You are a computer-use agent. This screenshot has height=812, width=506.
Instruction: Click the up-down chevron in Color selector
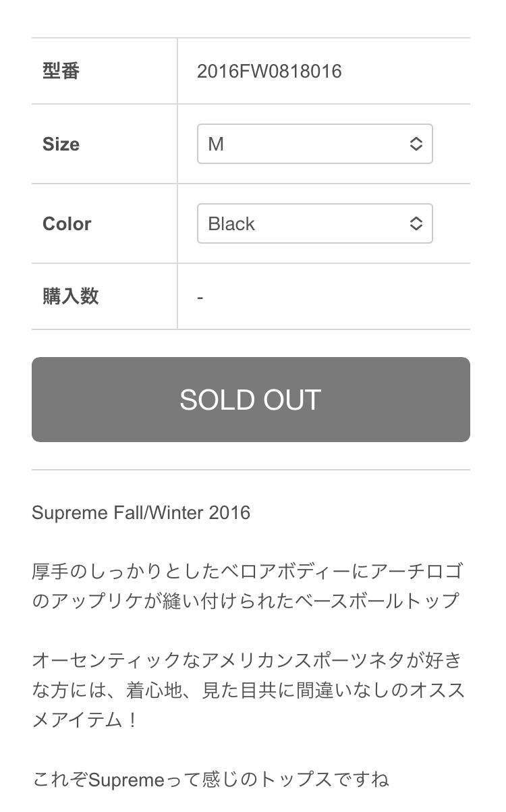click(416, 223)
